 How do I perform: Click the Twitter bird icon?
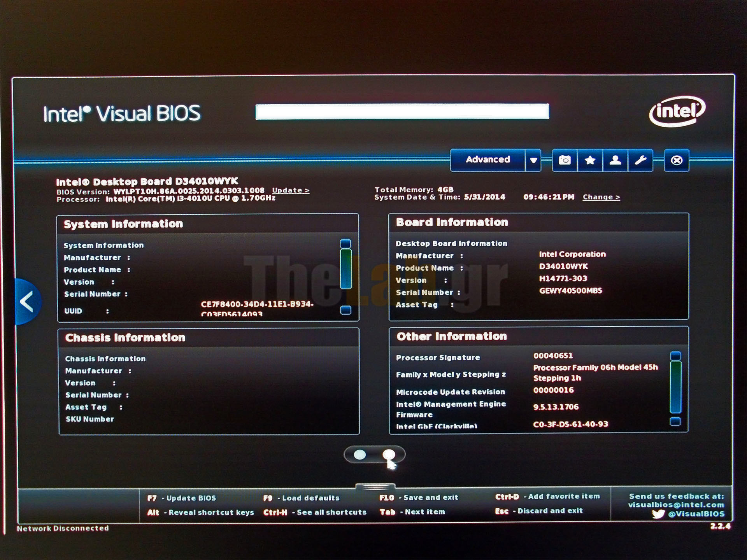click(658, 514)
